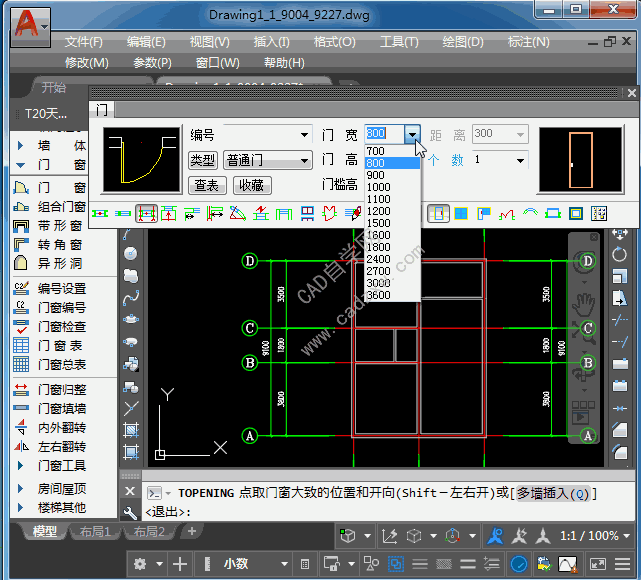Select 2400 in the width list
This screenshot has height=580, width=641.
(x=392, y=259)
